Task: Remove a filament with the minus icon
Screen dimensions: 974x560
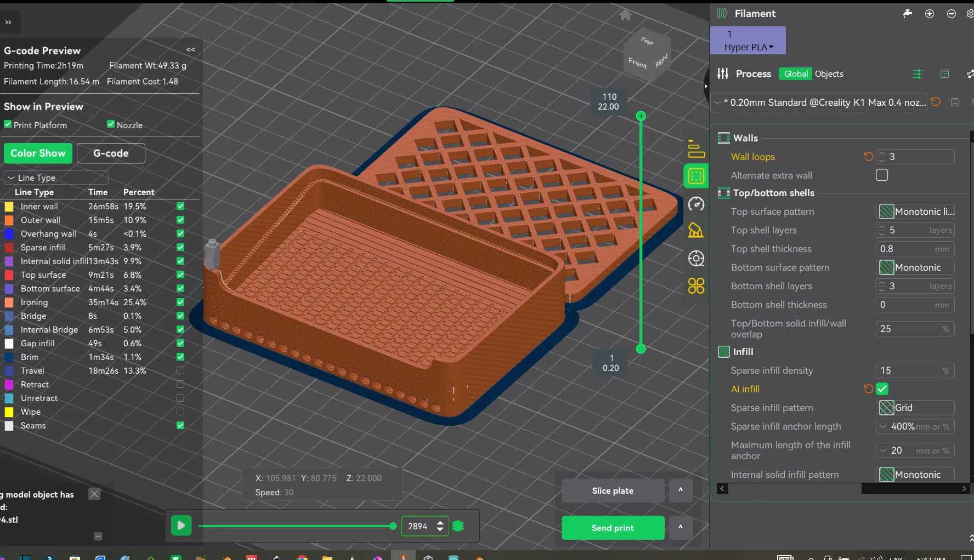Action: coord(951,14)
